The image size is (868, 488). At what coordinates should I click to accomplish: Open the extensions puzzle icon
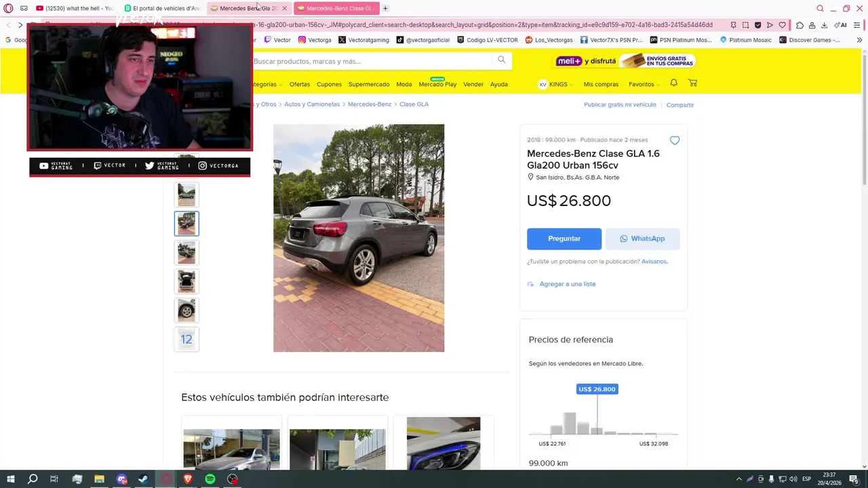[800, 25]
